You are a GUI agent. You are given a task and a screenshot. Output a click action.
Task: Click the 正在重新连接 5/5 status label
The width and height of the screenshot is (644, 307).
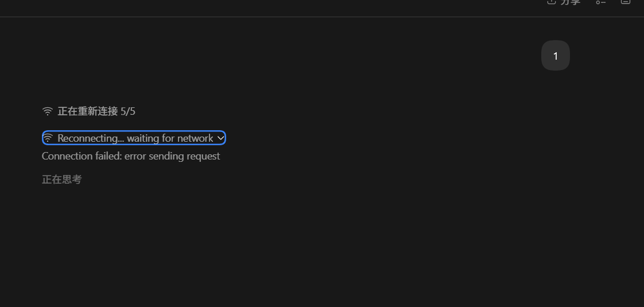96,111
